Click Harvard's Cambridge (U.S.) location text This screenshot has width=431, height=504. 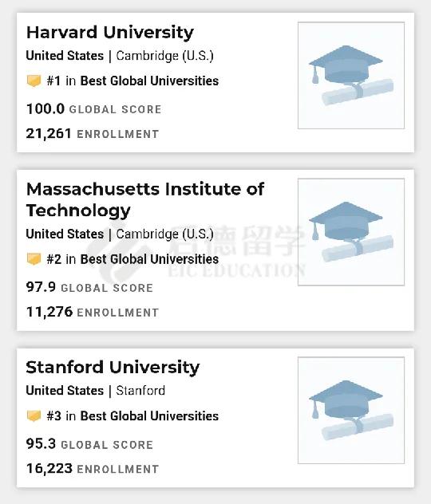click(x=164, y=56)
